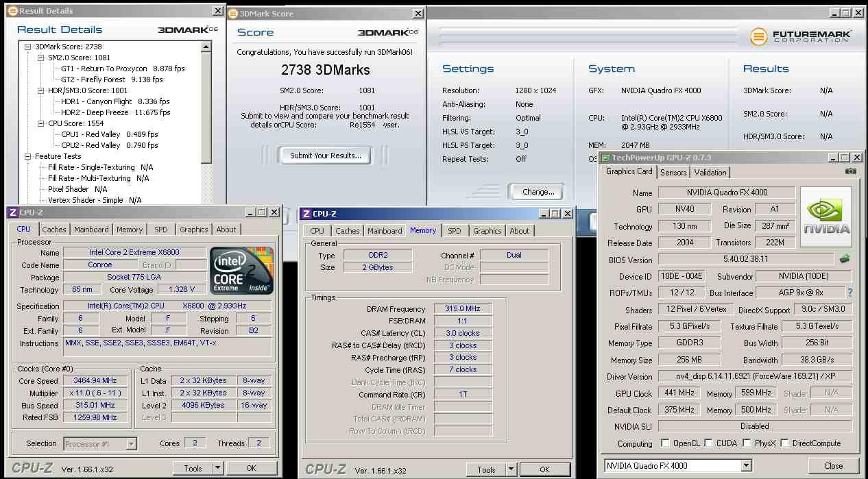Open Tools dropdown arrow in Memory window
Screen dimensions: 868x479
(x=511, y=469)
